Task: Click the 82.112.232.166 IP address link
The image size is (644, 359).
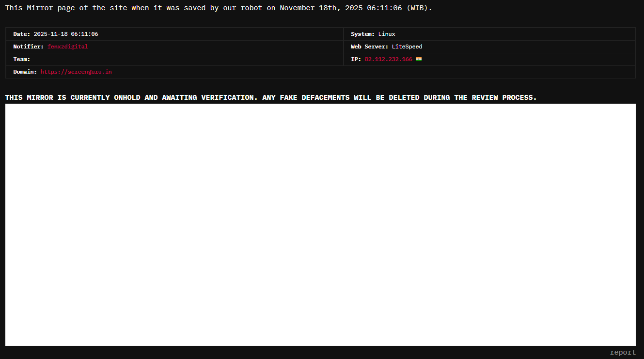Action: click(388, 59)
